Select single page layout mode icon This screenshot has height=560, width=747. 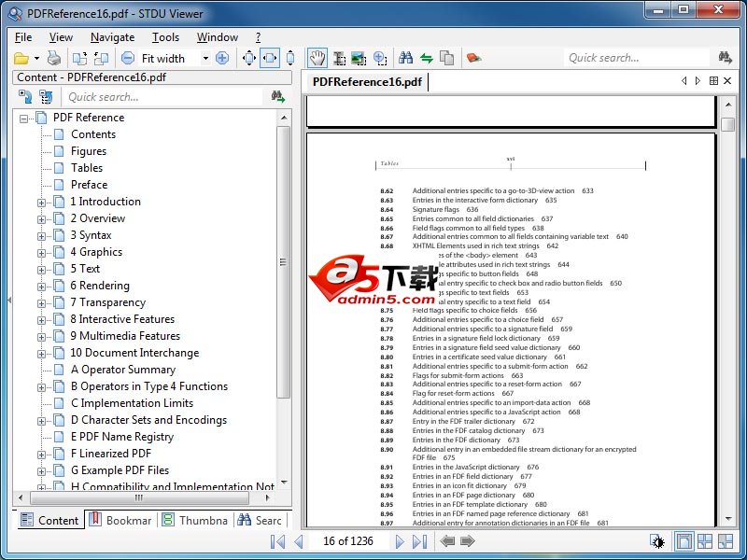[684, 541]
